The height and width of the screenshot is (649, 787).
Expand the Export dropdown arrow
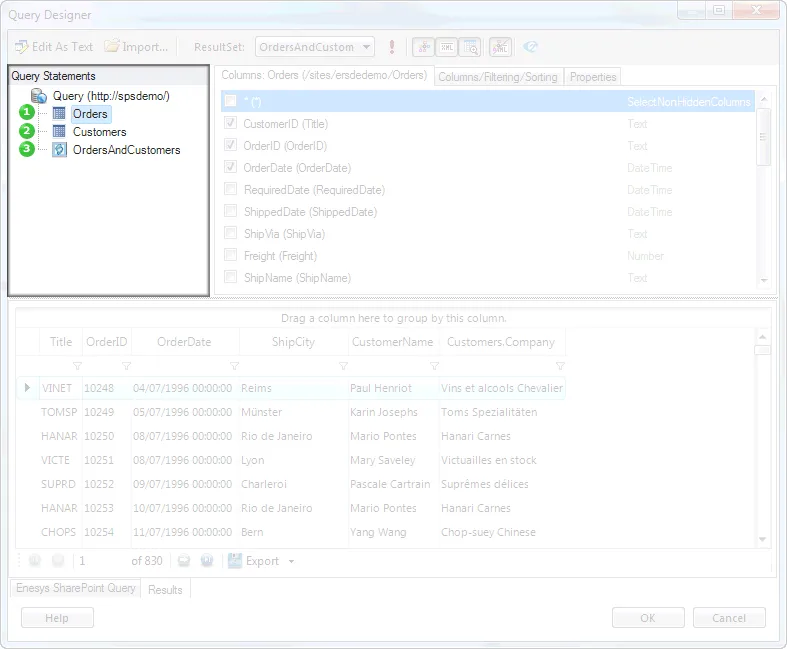pos(291,561)
